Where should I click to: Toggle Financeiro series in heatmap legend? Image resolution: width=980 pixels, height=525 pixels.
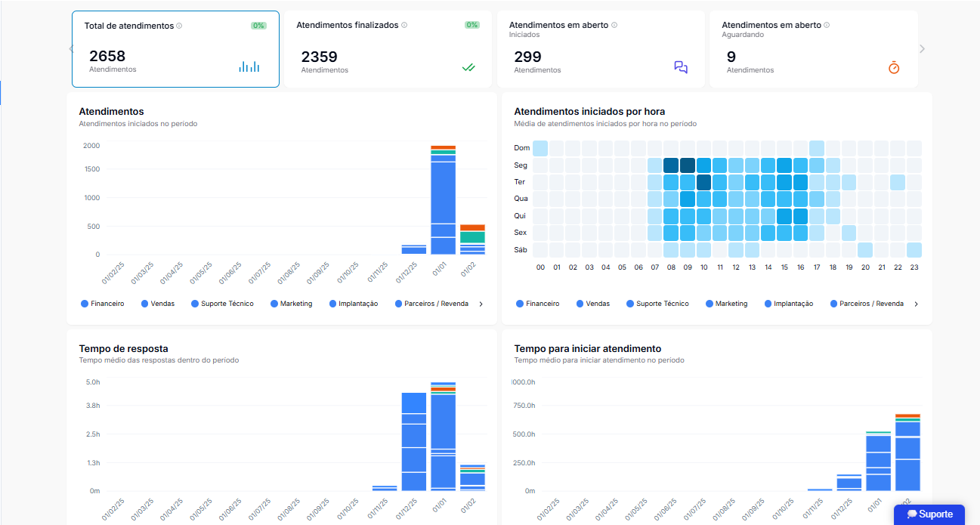[x=538, y=304]
